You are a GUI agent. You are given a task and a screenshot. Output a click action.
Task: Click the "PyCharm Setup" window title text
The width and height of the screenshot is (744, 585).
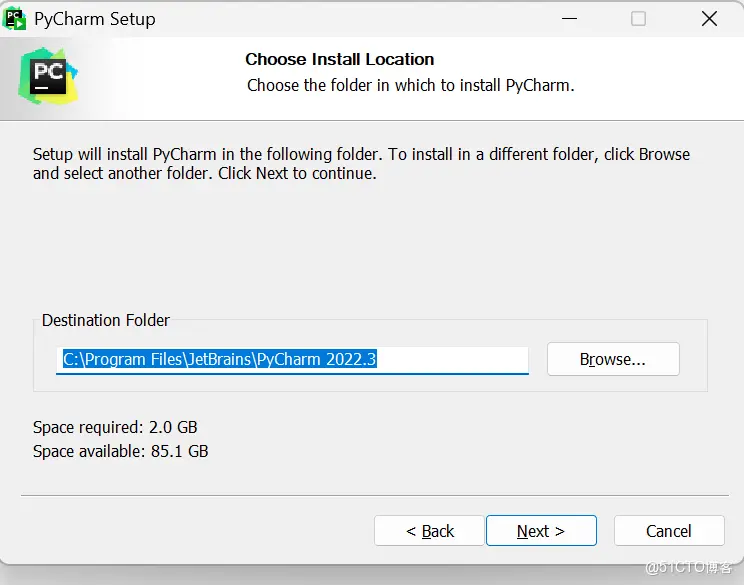coord(95,19)
